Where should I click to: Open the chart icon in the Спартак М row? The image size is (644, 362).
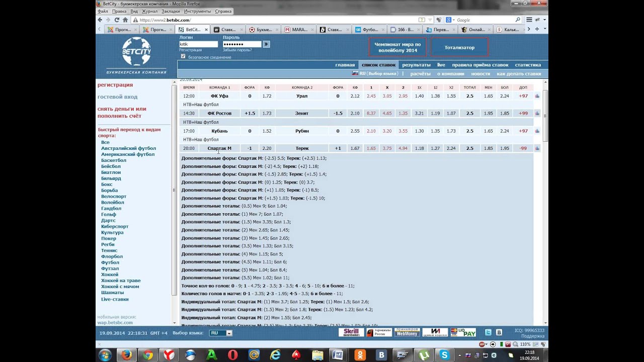(x=537, y=148)
